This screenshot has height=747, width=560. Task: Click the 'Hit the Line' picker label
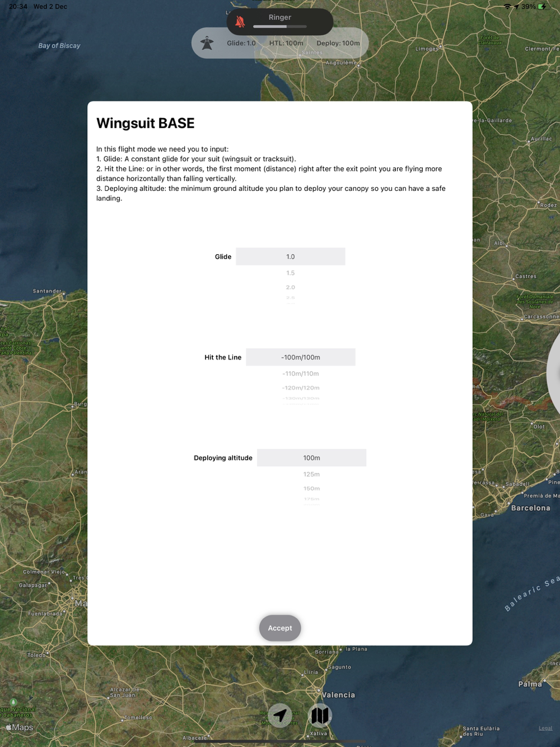pyautogui.click(x=223, y=357)
